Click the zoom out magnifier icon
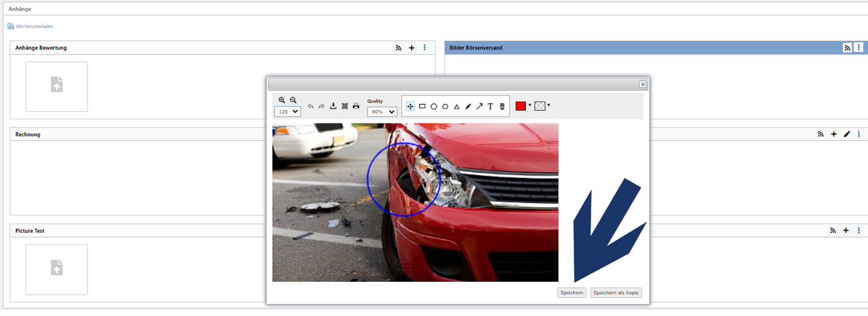The image size is (868, 316). click(x=293, y=100)
